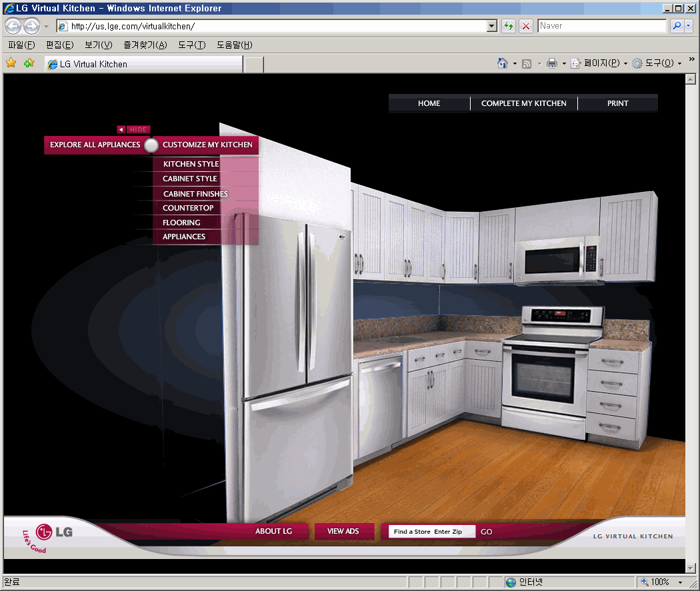Open the 편집(E) menu
The width and height of the screenshot is (700, 591).
click(x=60, y=45)
